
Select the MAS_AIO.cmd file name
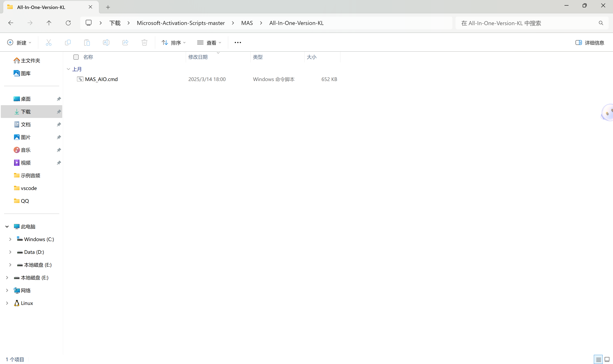click(x=101, y=79)
